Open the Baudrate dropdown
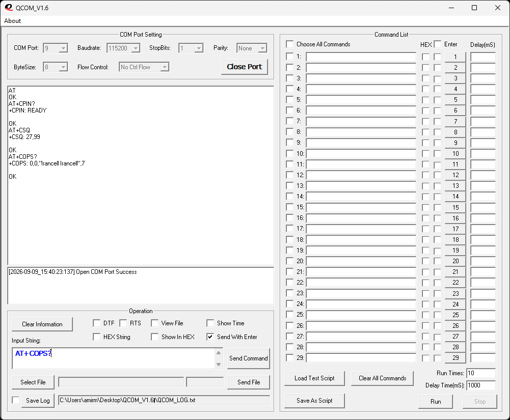This screenshot has width=510, height=420. tap(136, 48)
